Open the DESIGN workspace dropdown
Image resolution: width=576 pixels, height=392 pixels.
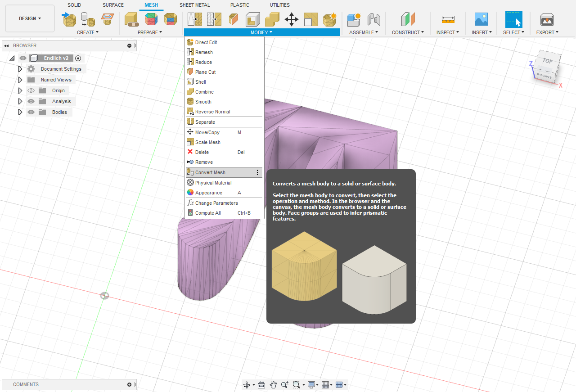30,18
